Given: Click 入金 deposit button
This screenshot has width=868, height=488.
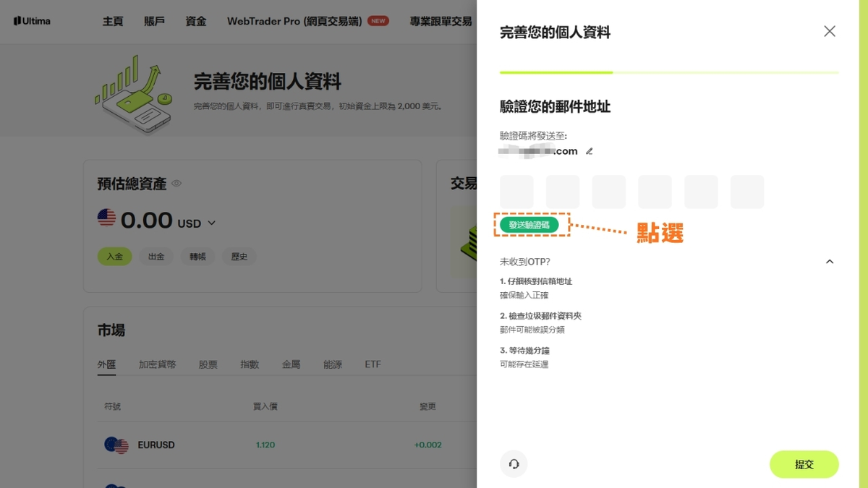Looking at the screenshot, I should click(x=114, y=257).
